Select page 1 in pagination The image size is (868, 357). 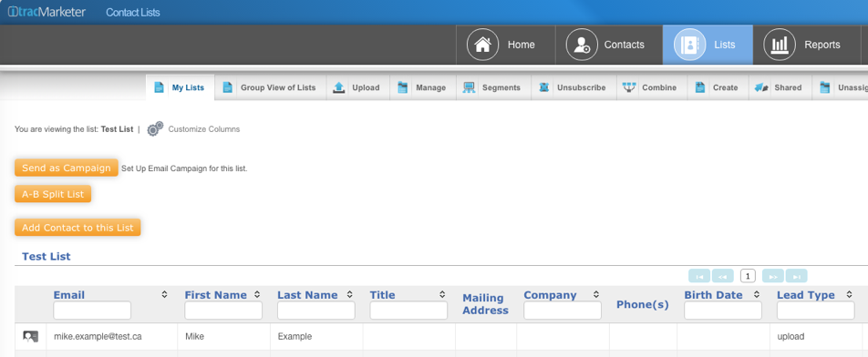coord(748,276)
